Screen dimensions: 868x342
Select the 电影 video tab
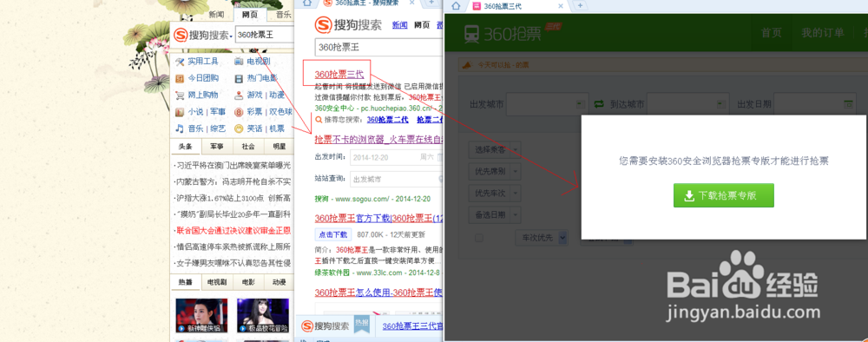tap(248, 282)
